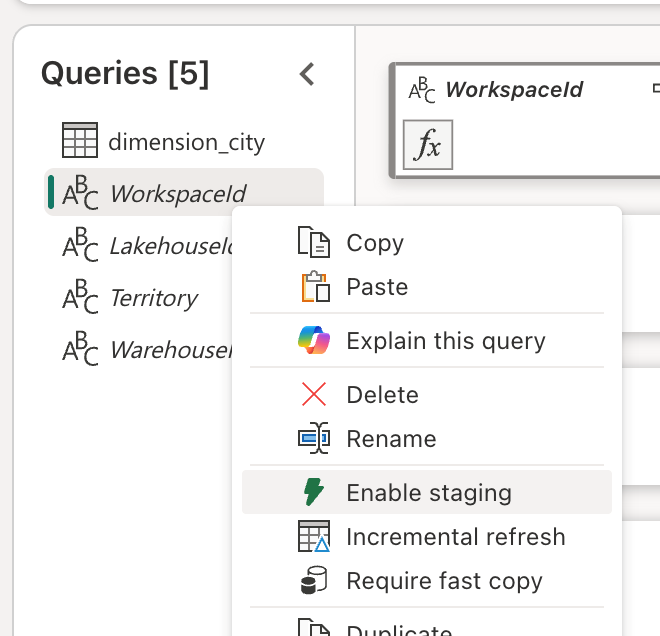
Task: Select the Territory query
Action: tap(138, 297)
